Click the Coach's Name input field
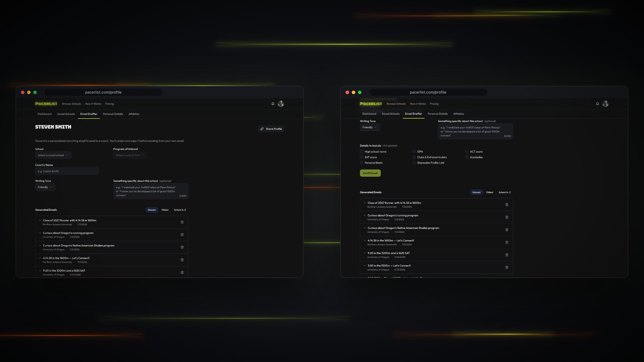644x362 pixels. pos(67,171)
